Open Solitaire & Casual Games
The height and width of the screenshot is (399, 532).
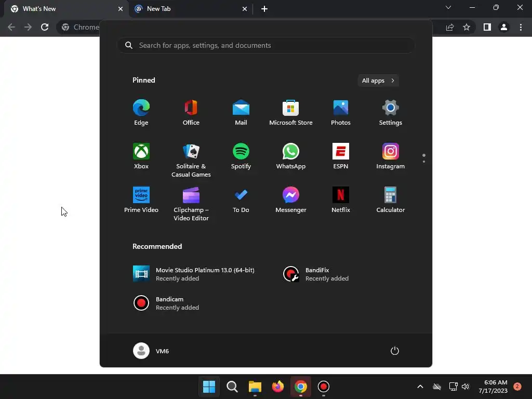191,160
